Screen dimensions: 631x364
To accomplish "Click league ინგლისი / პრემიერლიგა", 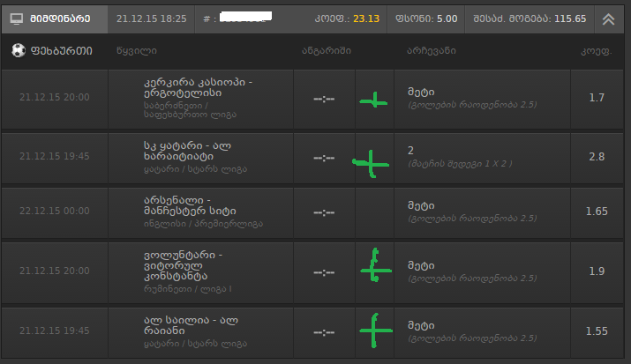I will pyautogui.click(x=203, y=224).
